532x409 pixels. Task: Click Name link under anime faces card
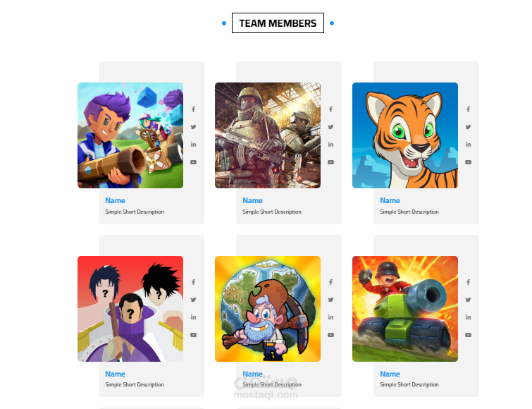click(115, 374)
